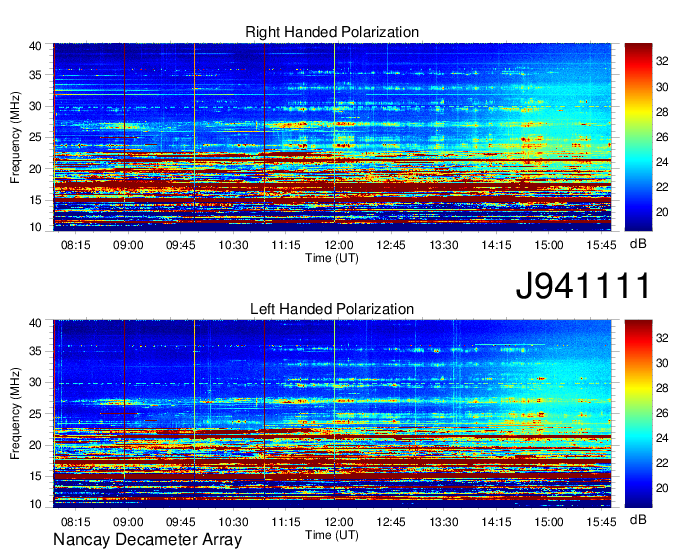Click "Time (UT)" label under Right Handed plot
The height and width of the screenshot is (552, 680).
coord(332,258)
